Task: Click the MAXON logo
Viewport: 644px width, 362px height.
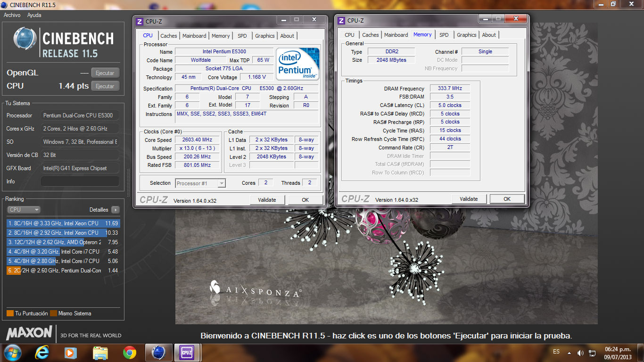Action: [x=29, y=333]
